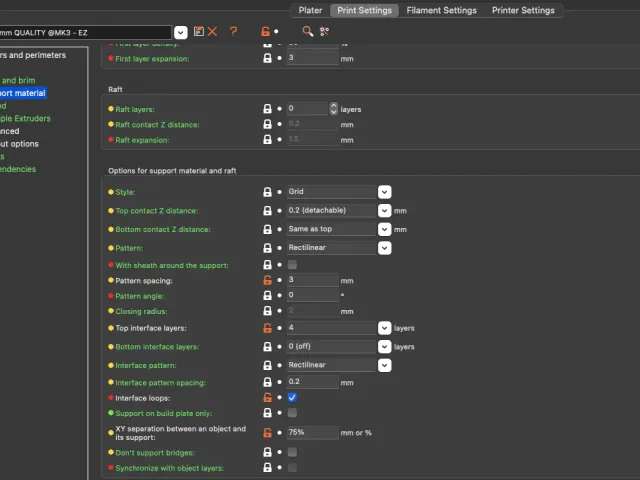The width and height of the screenshot is (640, 480).
Task: Click the Pattern spacing value field
Action: coord(313,280)
